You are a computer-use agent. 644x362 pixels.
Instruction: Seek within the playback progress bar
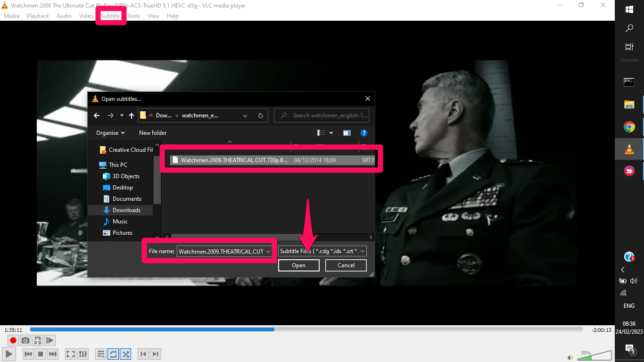[306, 329]
